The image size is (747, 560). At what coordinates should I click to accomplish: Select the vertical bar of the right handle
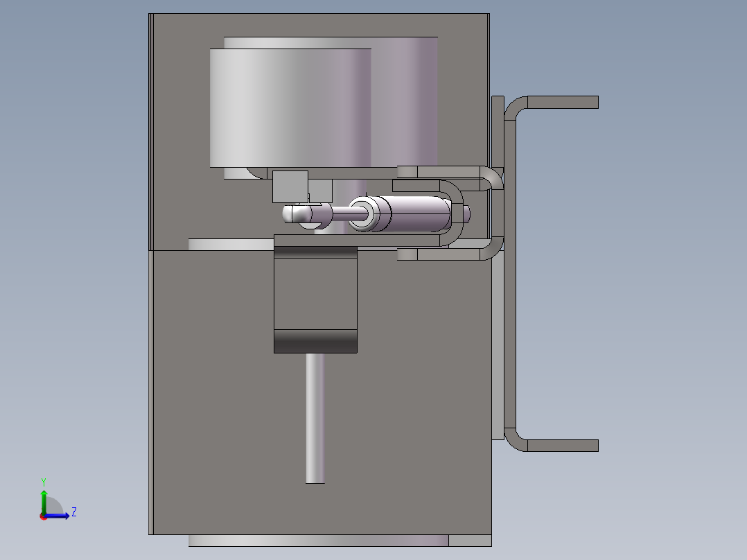(510, 274)
